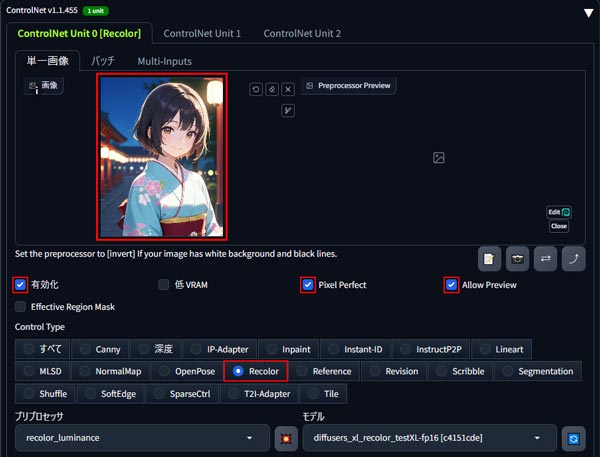Switch to ControlNet Unit 2 tab
The image size is (600, 457).
pyautogui.click(x=302, y=34)
